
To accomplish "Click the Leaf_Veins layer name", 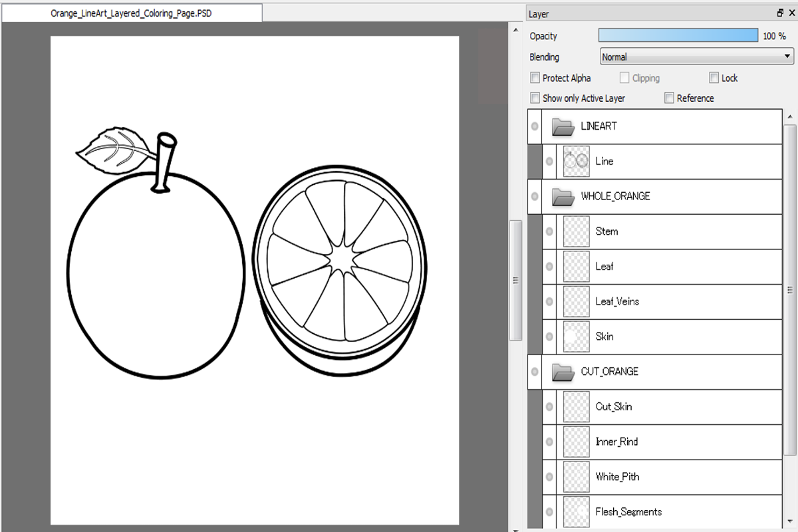I will (x=617, y=302).
